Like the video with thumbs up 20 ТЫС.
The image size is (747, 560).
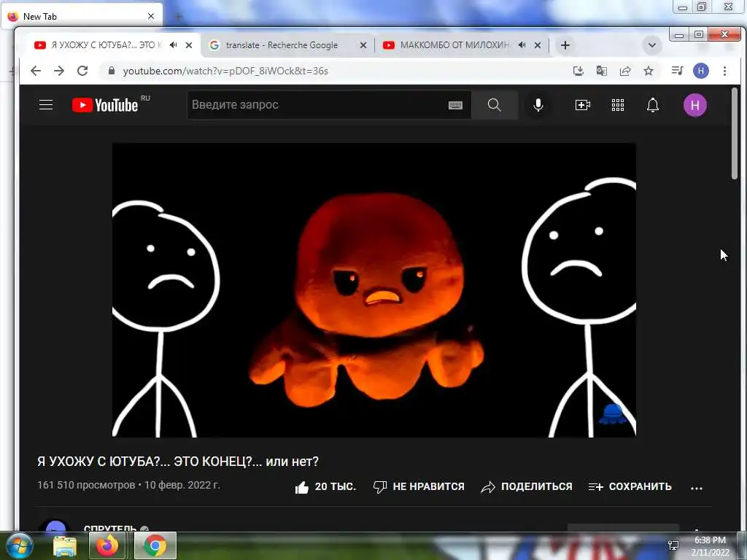tap(325, 486)
